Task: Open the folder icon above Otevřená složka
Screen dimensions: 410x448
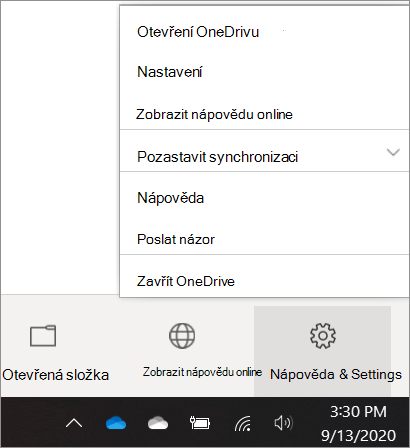Action: (43, 336)
